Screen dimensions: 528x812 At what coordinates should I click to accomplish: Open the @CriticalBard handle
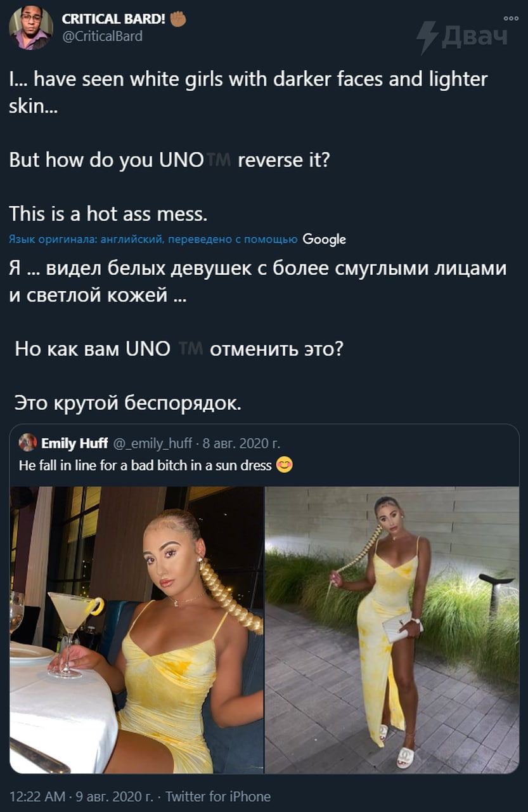coord(102,36)
